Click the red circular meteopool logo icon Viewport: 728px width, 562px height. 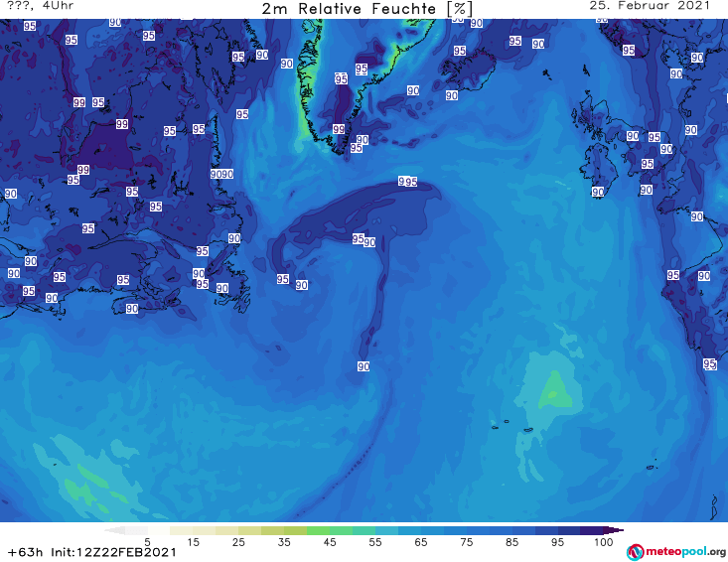pos(635,552)
